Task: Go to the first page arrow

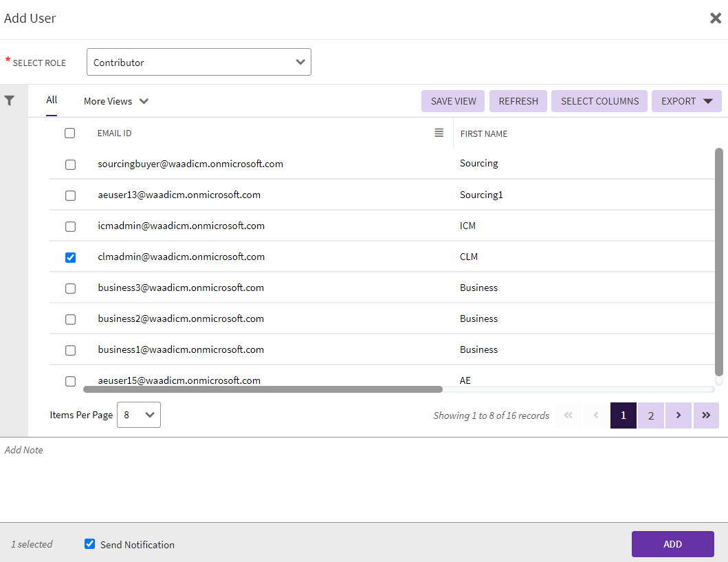Action: click(x=568, y=415)
